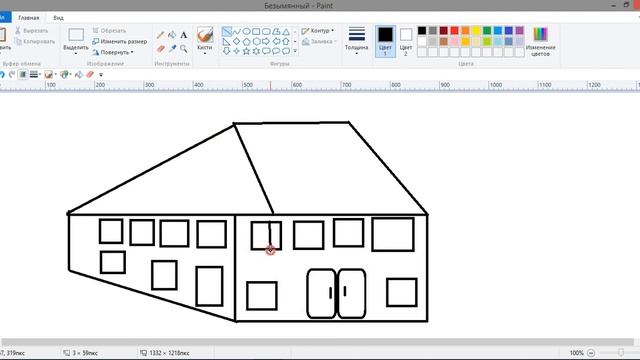Choose the Rounded rectangle shape
This screenshot has width=640, height=360.
coord(266,31)
